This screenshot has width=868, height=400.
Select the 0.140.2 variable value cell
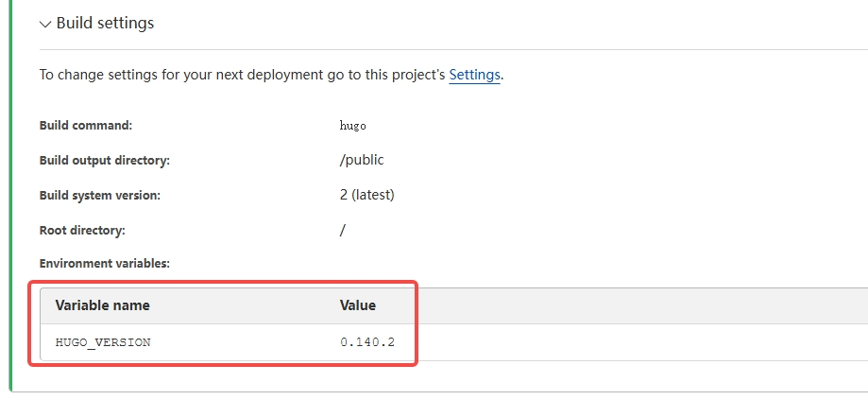click(x=366, y=342)
